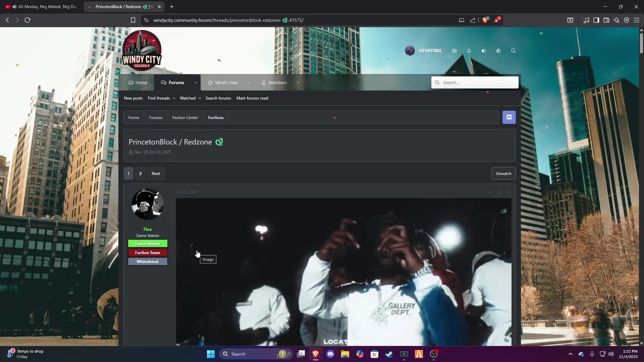
Task: Open the inbox envelope icon
Action: tap(454, 51)
